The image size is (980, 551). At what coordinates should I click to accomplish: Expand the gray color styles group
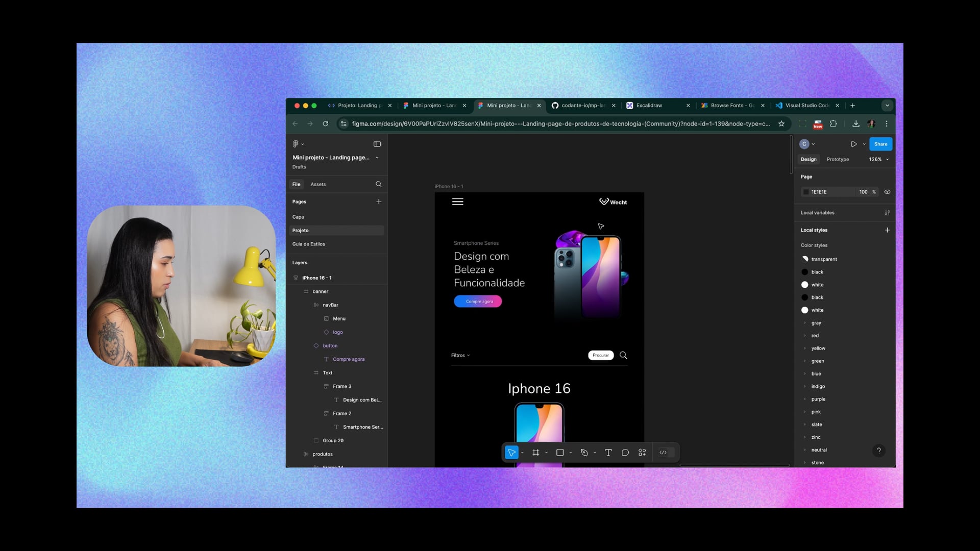tap(805, 323)
